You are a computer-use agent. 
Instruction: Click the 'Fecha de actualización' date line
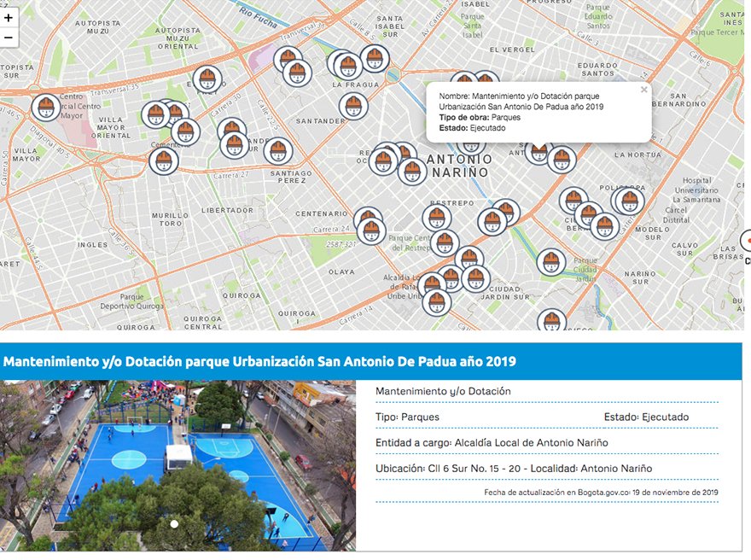coord(601,492)
